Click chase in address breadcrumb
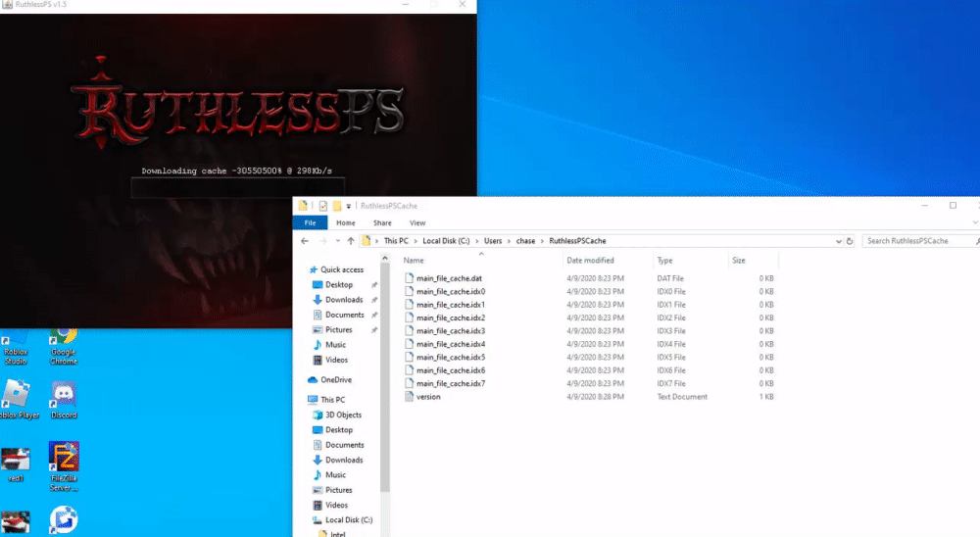The height and width of the screenshot is (537, 980). click(x=525, y=241)
